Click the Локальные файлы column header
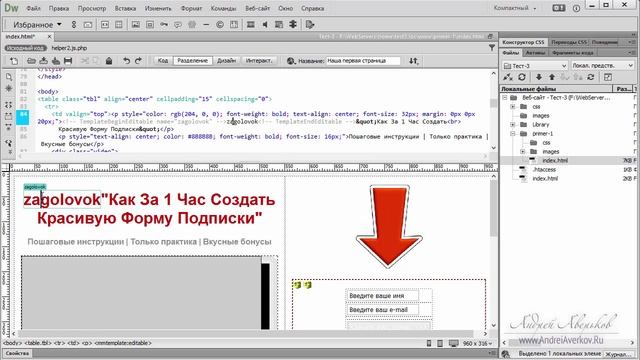Image resolution: width=640 pixels, height=360 pixels. [557, 89]
